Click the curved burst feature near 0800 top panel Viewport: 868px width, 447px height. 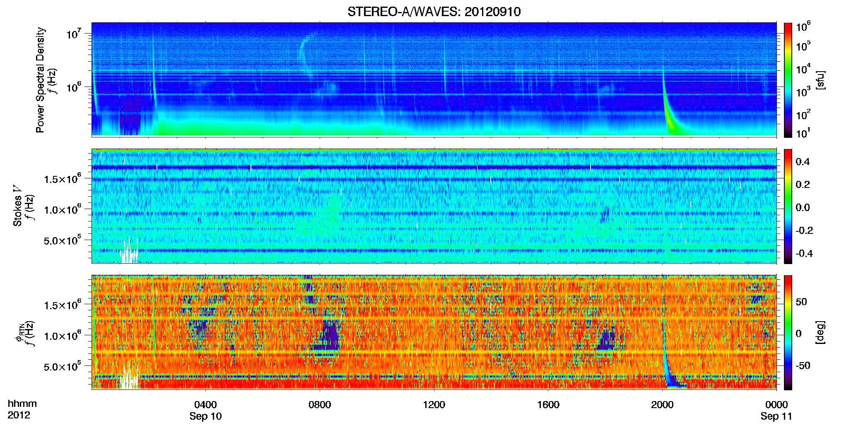[x=307, y=56]
